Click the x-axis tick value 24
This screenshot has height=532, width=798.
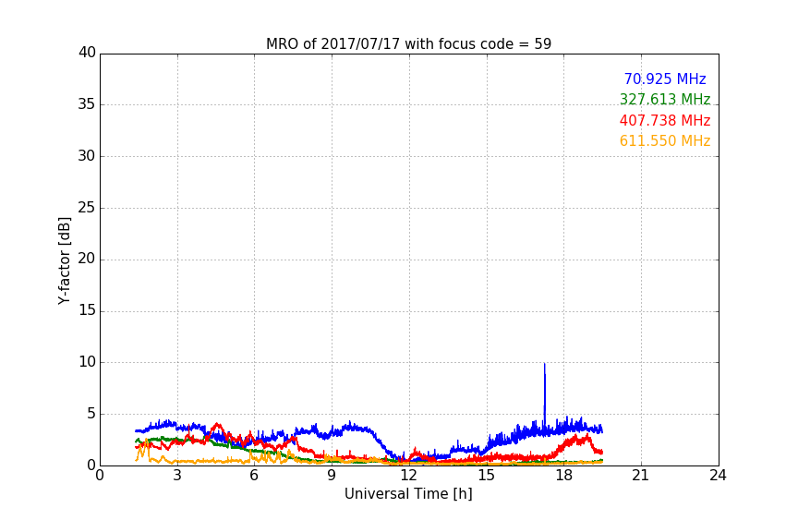(x=718, y=476)
